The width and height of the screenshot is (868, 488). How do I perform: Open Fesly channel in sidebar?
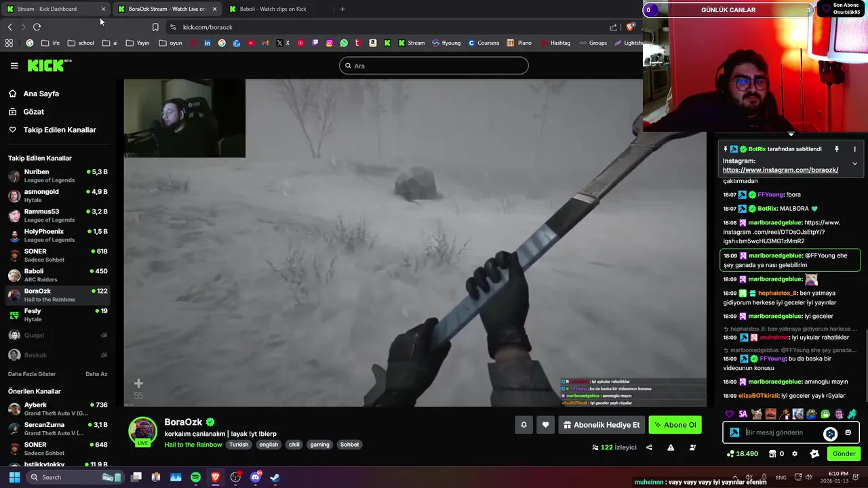pyautogui.click(x=58, y=315)
